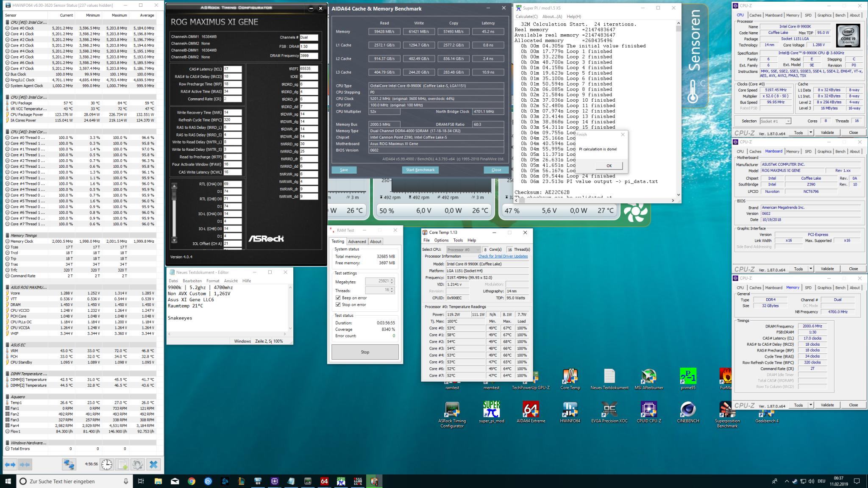Click AIDA64 taskbar icon
868x488 pixels.
[x=324, y=481]
